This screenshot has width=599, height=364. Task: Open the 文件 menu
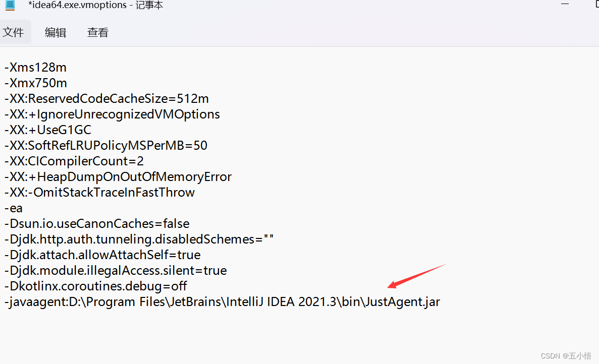point(14,33)
